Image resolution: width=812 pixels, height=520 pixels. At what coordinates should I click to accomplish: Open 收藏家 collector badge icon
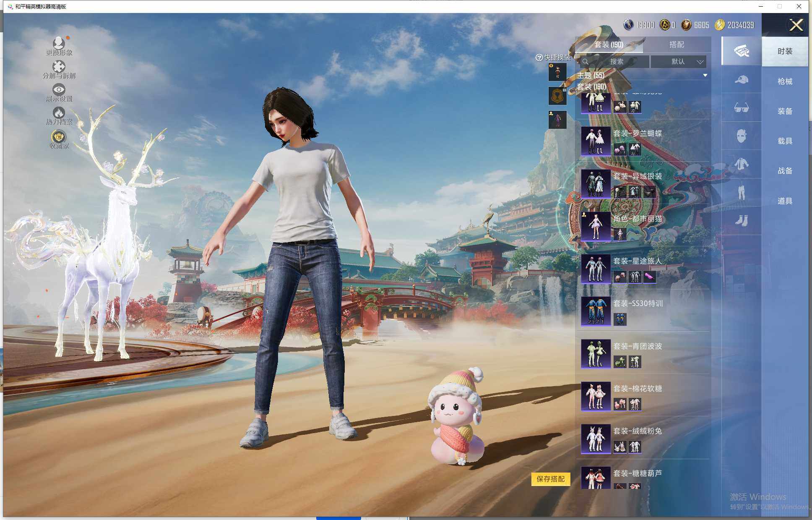[59, 137]
